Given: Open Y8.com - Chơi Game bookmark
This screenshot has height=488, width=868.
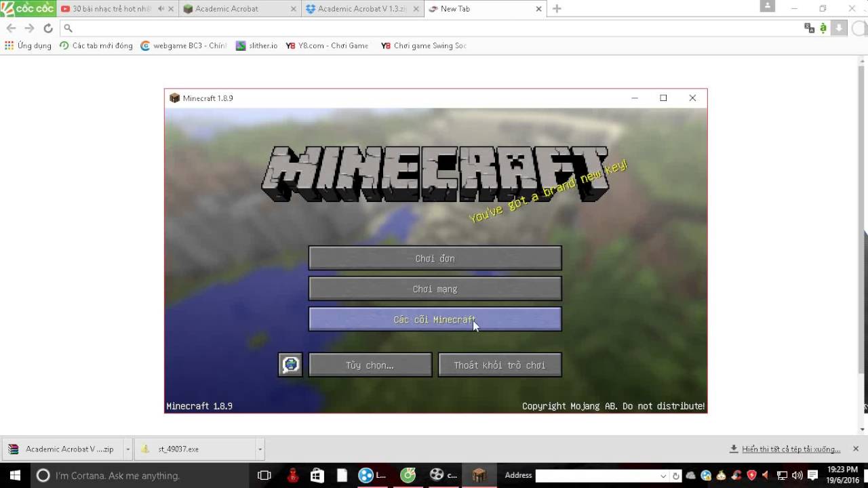Looking at the screenshot, I should 328,45.
